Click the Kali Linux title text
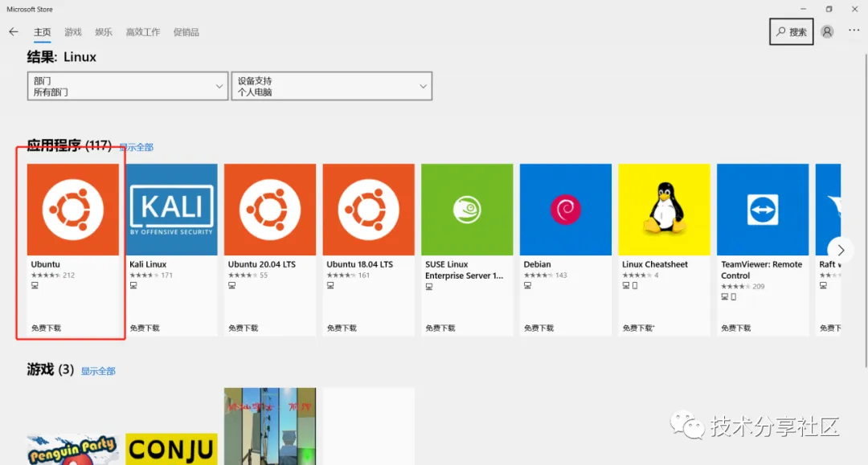The image size is (868, 465). [x=148, y=264]
